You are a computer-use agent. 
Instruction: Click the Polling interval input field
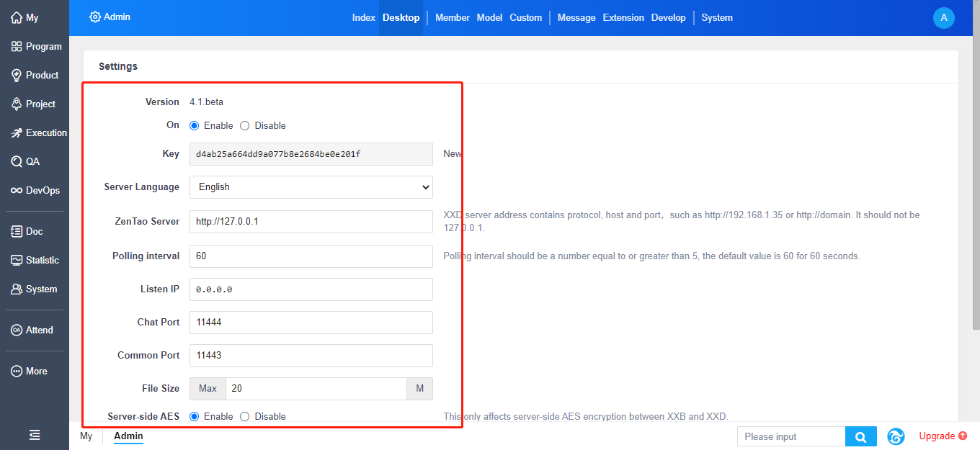[x=311, y=256]
